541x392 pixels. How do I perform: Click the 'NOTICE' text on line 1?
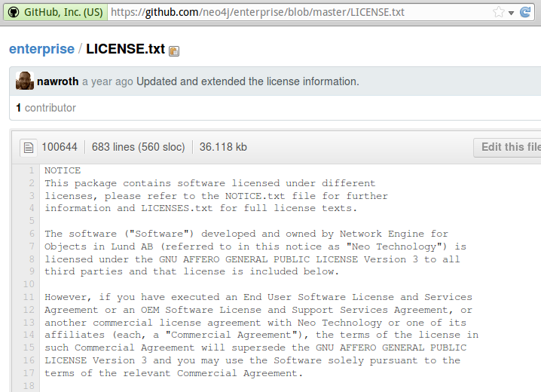tap(63, 170)
